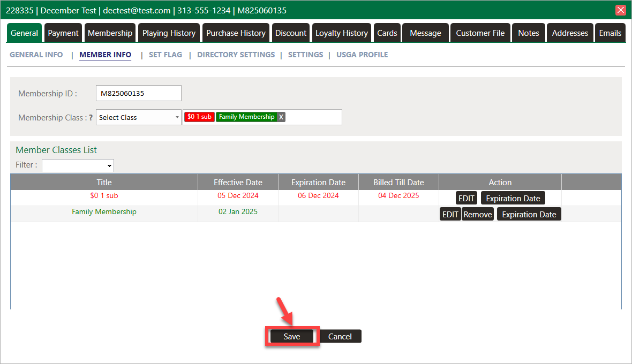
Task: Open the GENERAL INFO sub-section
Action: tap(36, 55)
